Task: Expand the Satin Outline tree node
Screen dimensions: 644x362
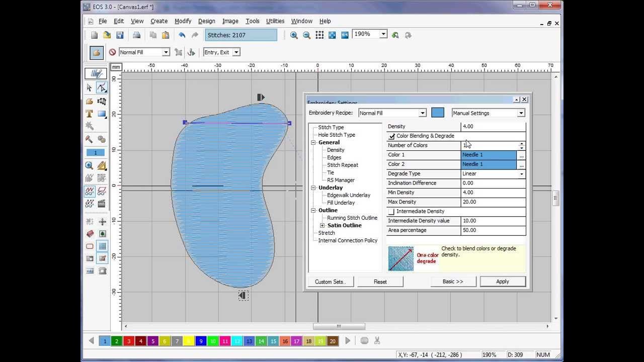Action: [323, 226]
